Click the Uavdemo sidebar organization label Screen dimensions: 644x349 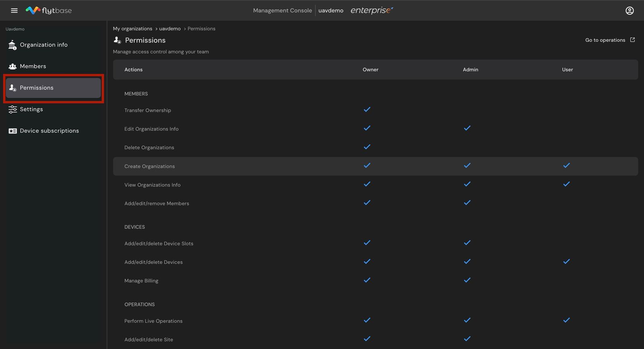point(15,29)
